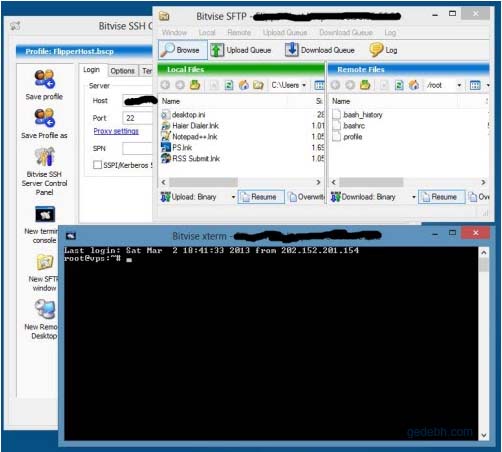Click the Browse toolbar button
Viewport: 502px width, 452px height.
[183, 50]
